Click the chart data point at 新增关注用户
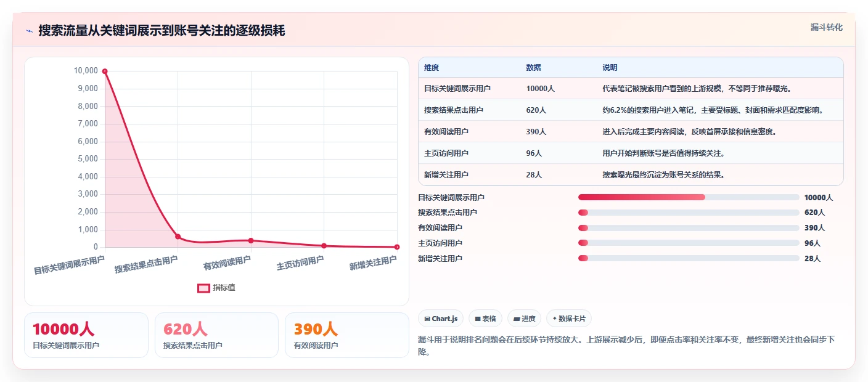Viewport: 868px width, 382px height. [x=397, y=247]
